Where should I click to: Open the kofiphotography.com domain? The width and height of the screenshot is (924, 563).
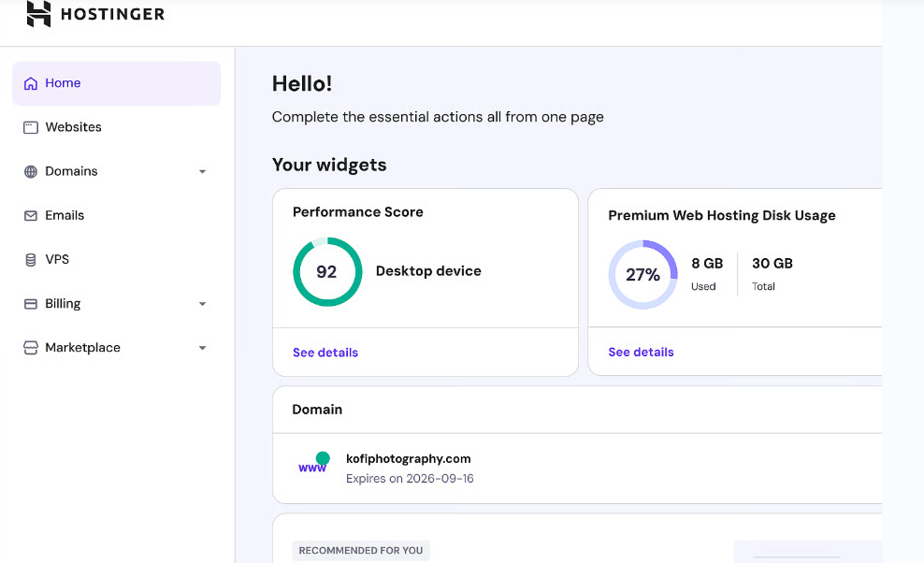409,458
